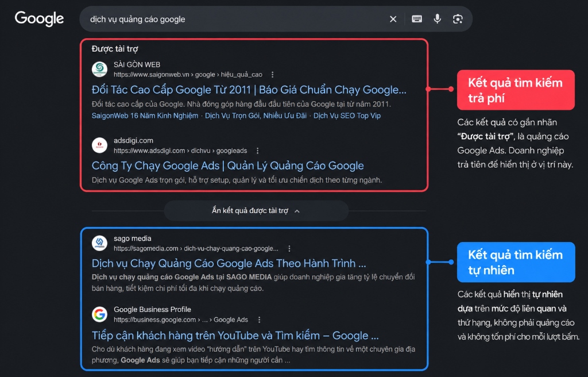This screenshot has height=377, width=588.
Task: Click the saigonweb.vn URL breadcrumb
Action: coord(188,75)
